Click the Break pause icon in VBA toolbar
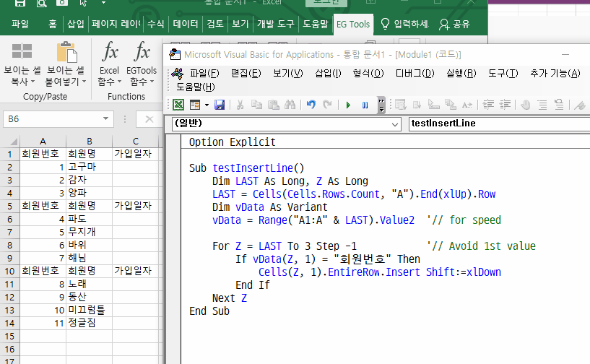Image resolution: width=590 pixels, height=364 pixels. [365, 105]
